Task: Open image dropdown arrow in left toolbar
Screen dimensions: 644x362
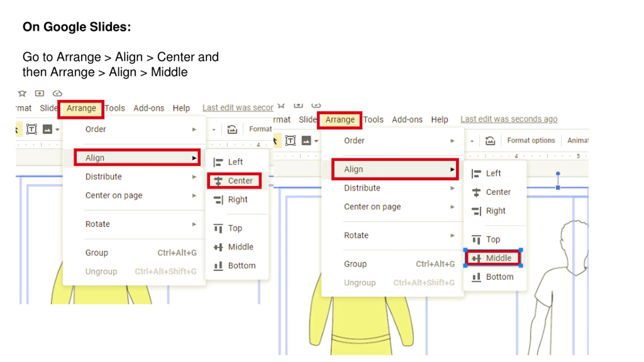Action: pos(57,130)
